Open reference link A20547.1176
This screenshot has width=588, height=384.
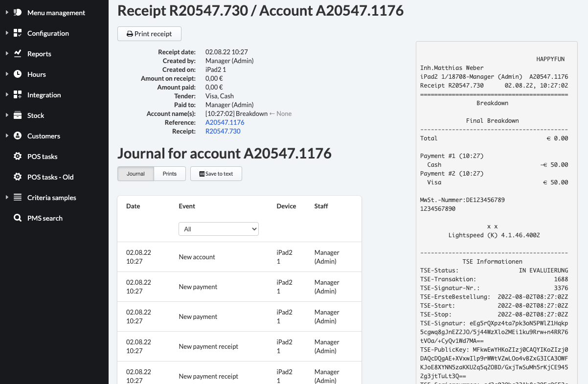[225, 122]
